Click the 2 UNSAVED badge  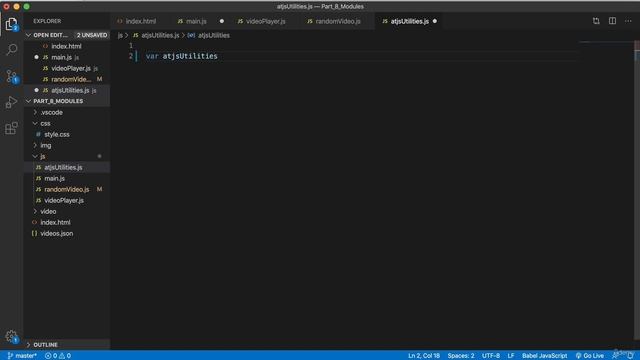pyautogui.click(x=92, y=35)
